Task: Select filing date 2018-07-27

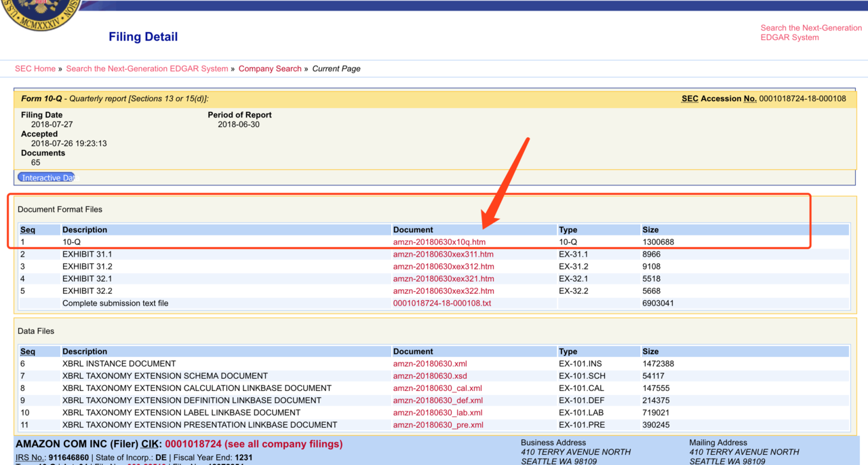Action: tap(52, 124)
